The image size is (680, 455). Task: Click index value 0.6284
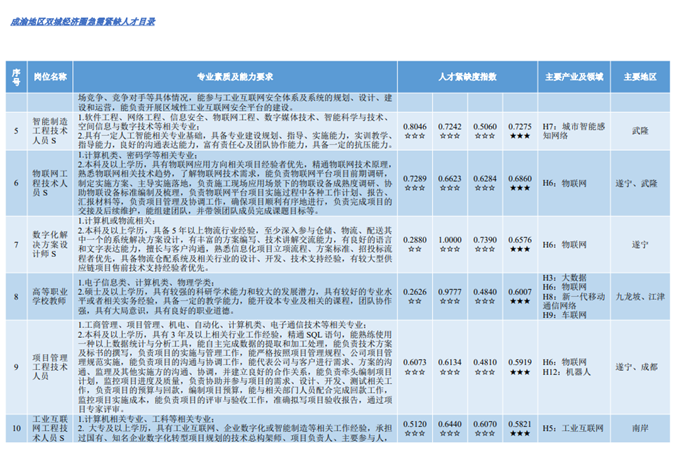(485, 178)
